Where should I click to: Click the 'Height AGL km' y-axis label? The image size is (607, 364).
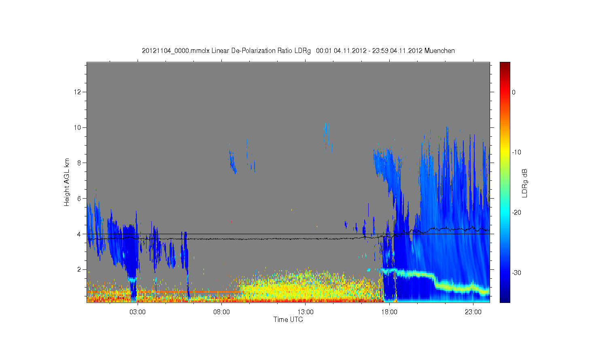67,182
